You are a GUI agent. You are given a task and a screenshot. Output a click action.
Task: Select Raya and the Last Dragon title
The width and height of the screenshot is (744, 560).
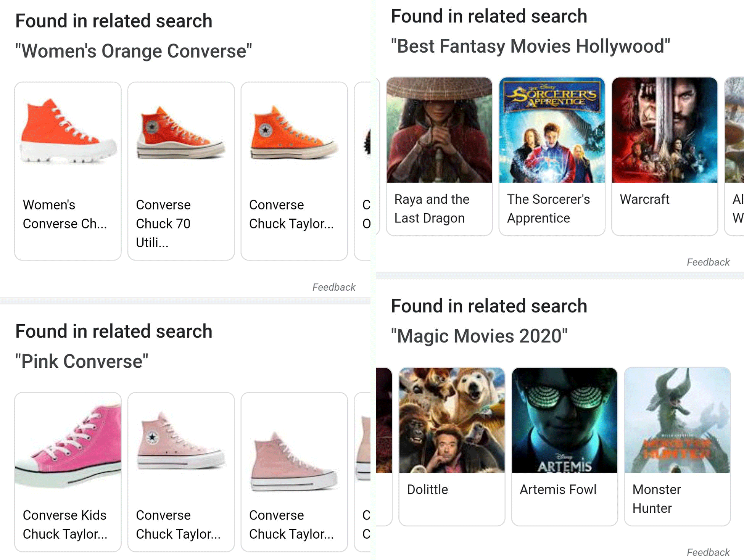(x=432, y=209)
